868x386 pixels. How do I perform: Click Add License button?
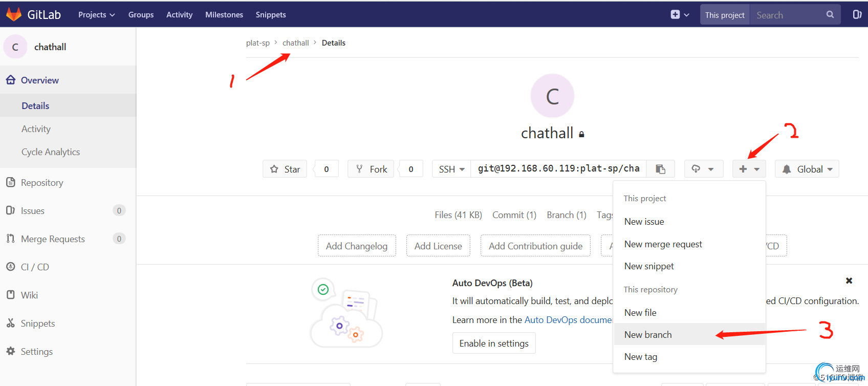(438, 246)
